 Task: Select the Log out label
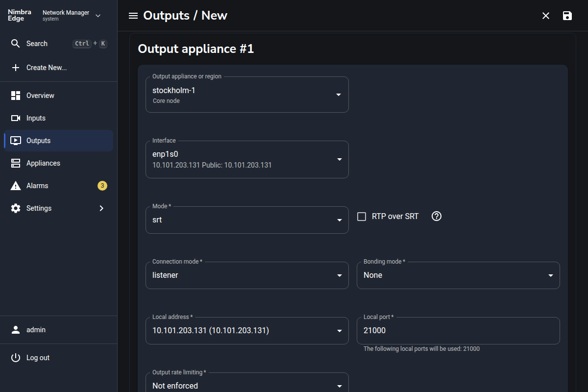tap(38, 358)
